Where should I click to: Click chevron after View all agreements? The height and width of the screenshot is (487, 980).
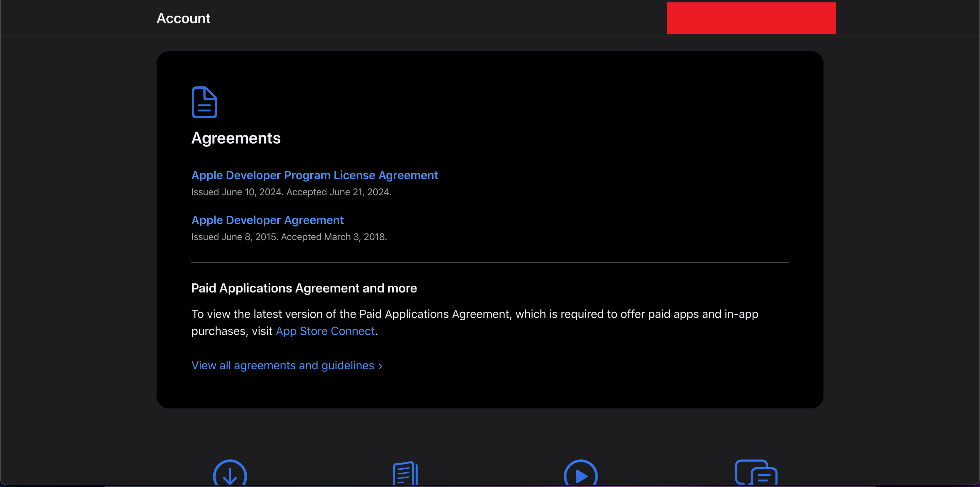(x=380, y=366)
